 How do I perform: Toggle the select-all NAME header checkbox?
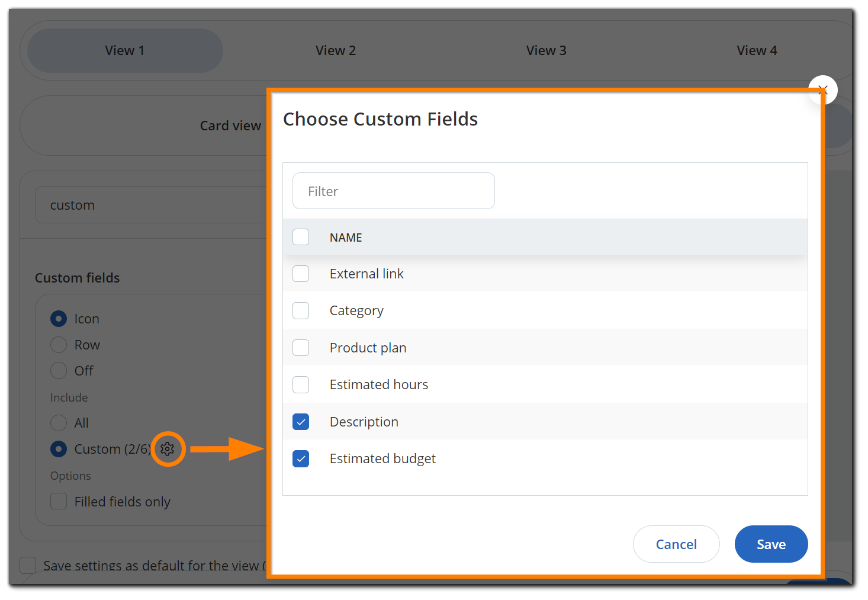click(301, 238)
